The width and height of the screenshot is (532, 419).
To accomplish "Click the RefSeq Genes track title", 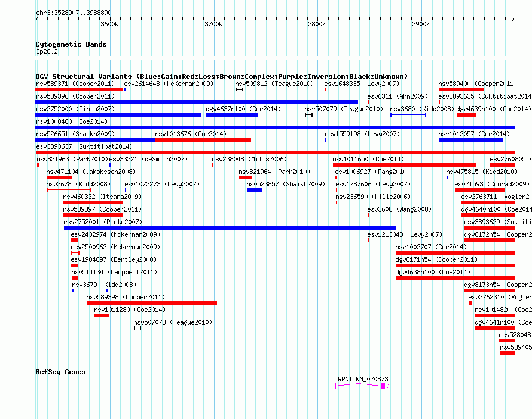I will 60,372.
